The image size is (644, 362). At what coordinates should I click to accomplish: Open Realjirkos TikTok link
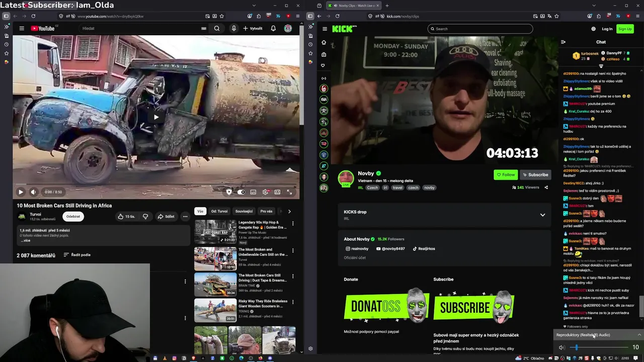pos(424,248)
